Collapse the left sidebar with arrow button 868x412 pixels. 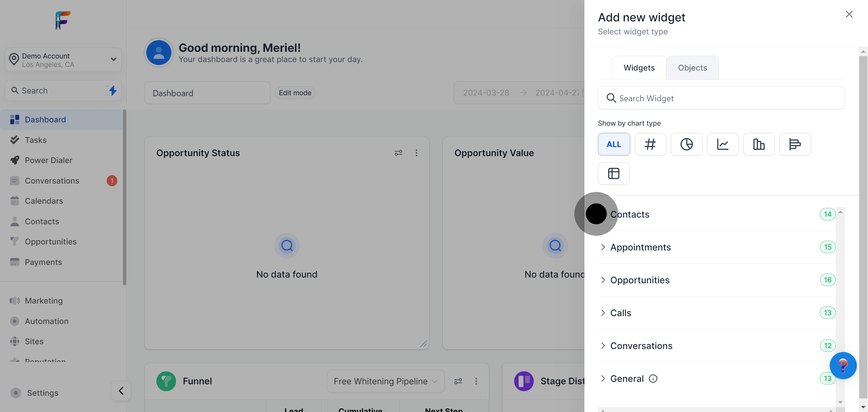[121, 391]
